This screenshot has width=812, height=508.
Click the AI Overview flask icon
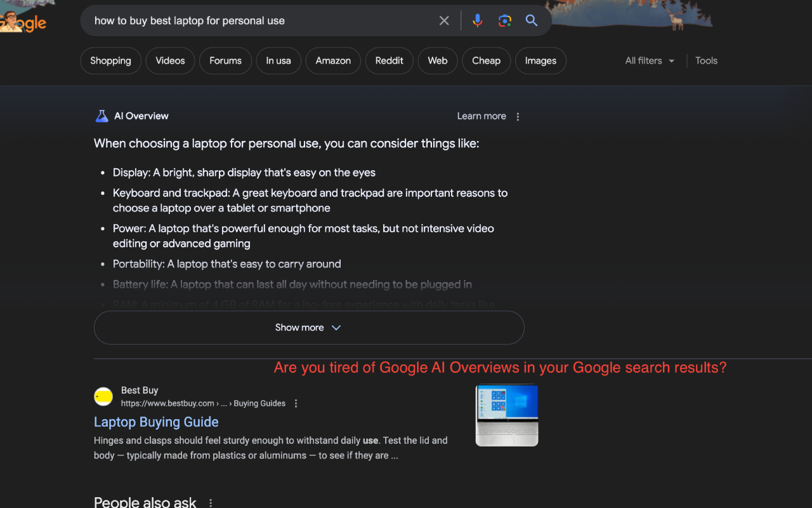coord(101,116)
